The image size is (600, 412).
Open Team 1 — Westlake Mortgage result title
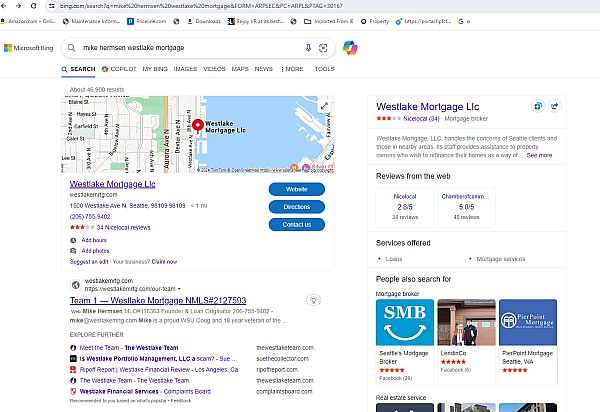coord(158,300)
